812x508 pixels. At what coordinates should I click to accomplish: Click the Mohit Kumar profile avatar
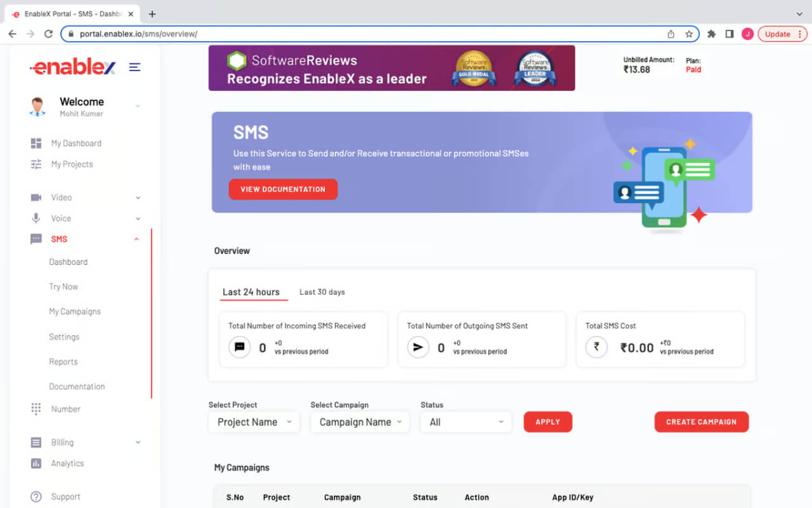37,107
